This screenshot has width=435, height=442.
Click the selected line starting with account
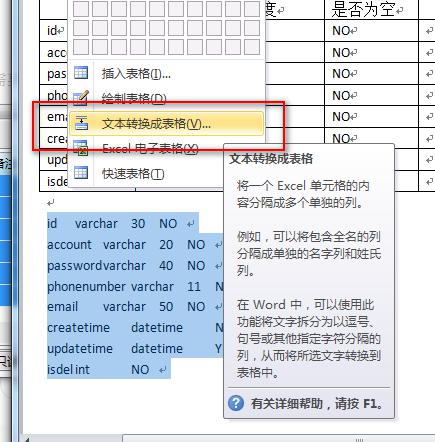click(x=135, y=245)
